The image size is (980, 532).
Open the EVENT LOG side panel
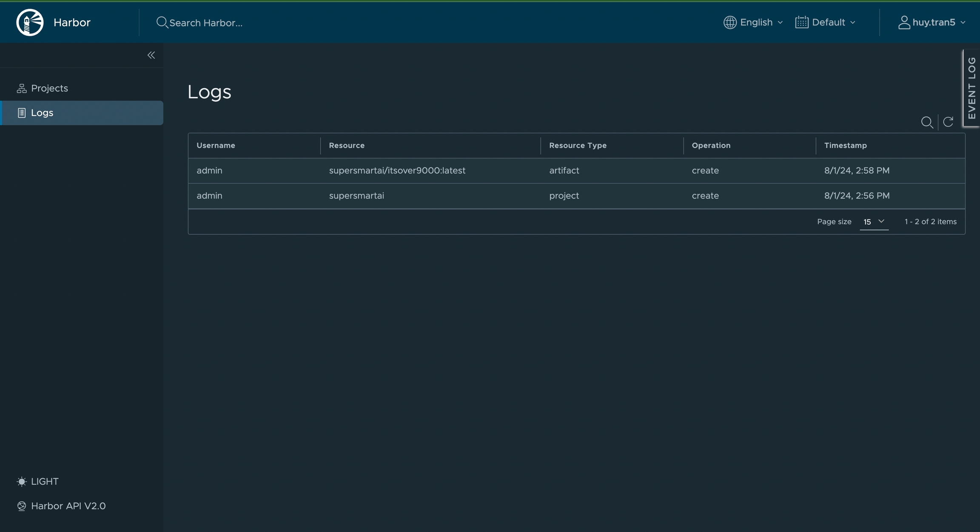tap(971, 88)
